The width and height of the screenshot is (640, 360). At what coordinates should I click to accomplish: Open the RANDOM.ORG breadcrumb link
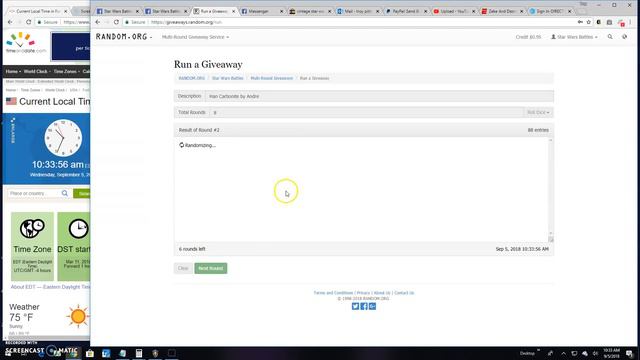[x=191, y=78]
